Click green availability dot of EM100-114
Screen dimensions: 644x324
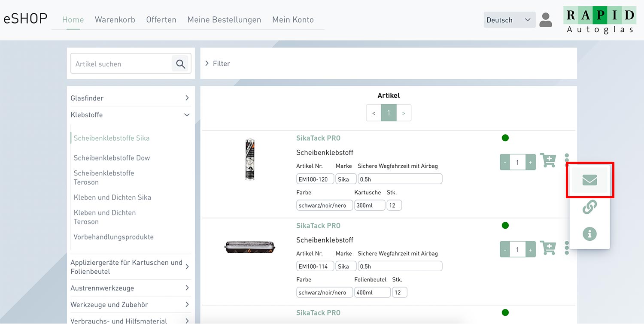tap(505, 225)
